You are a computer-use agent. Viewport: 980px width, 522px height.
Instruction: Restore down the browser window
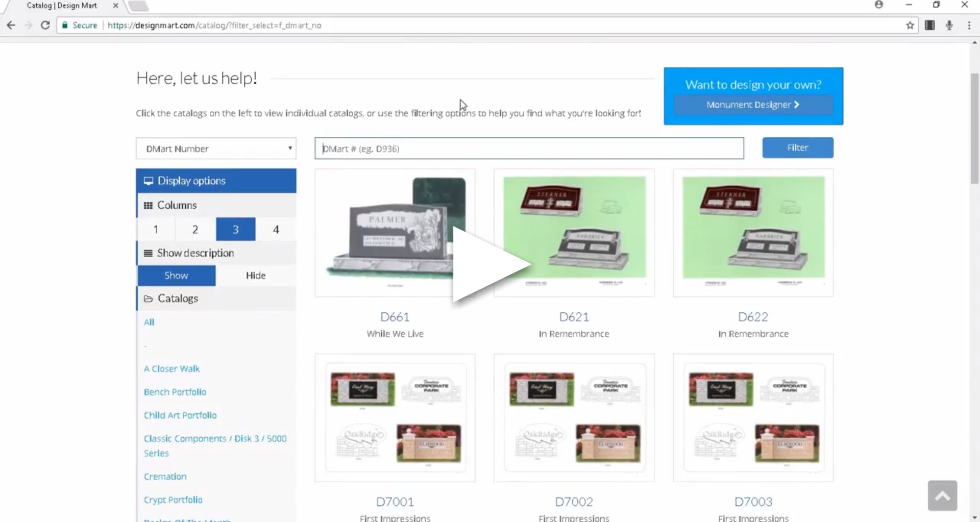pos(936,5)
